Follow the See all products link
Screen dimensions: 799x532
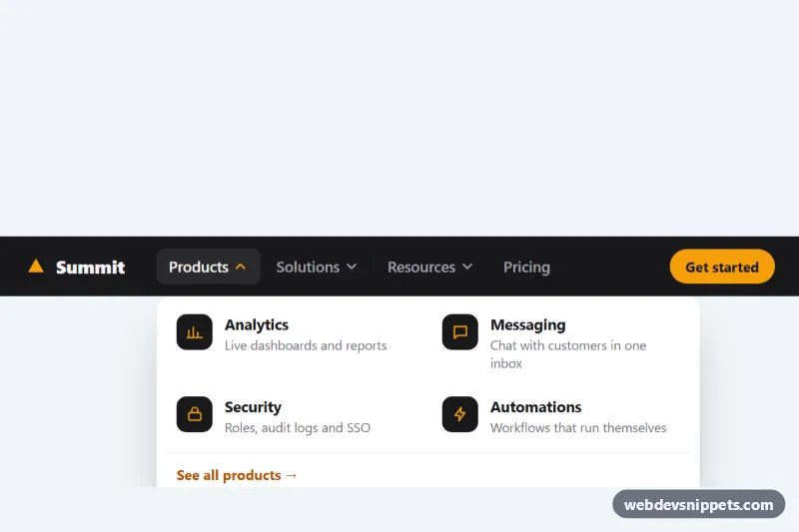pos(237,475)
